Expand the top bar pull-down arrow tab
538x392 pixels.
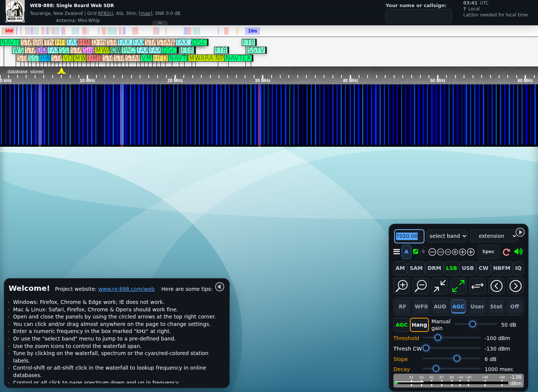tap(160, 23)
